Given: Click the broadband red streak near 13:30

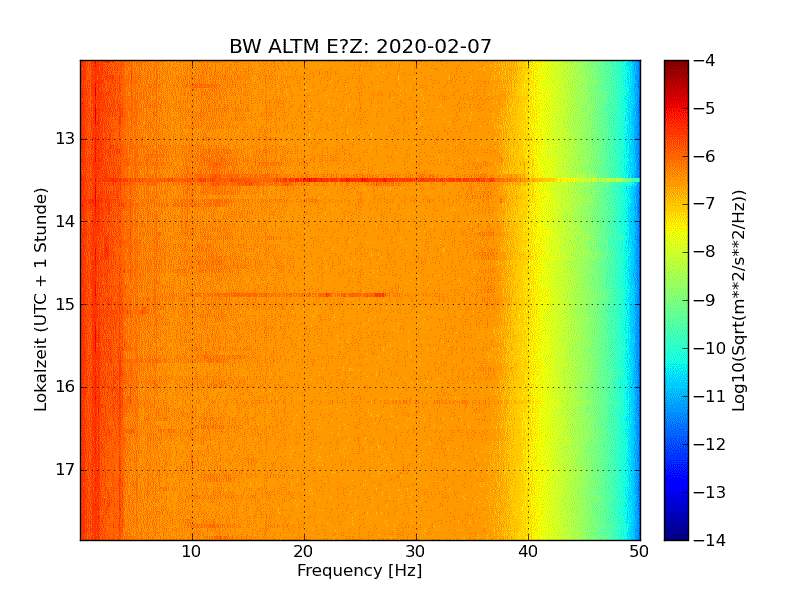Looking at the screenshot, I should 360,180.
